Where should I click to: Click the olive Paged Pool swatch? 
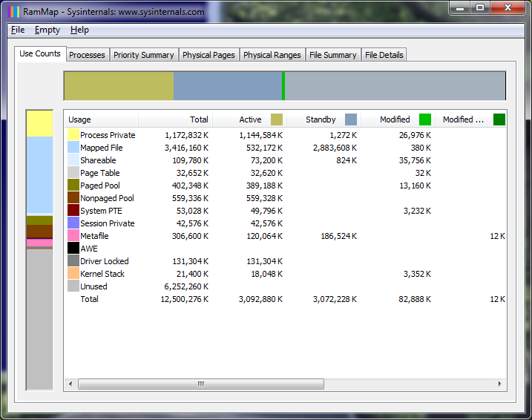point(73,186)
